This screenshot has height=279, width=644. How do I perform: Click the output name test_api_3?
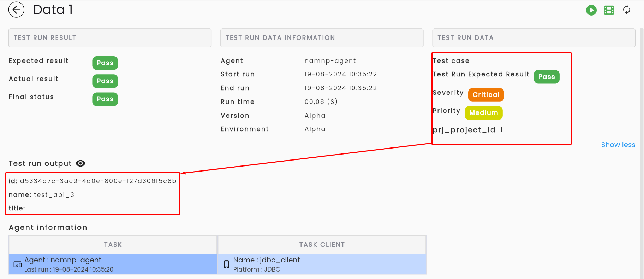point(54,195)
